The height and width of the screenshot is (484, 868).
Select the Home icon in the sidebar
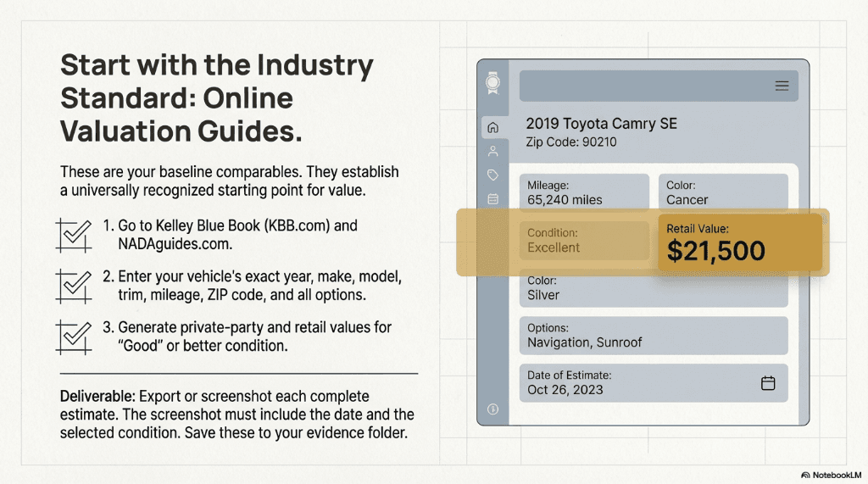point(493,128)
